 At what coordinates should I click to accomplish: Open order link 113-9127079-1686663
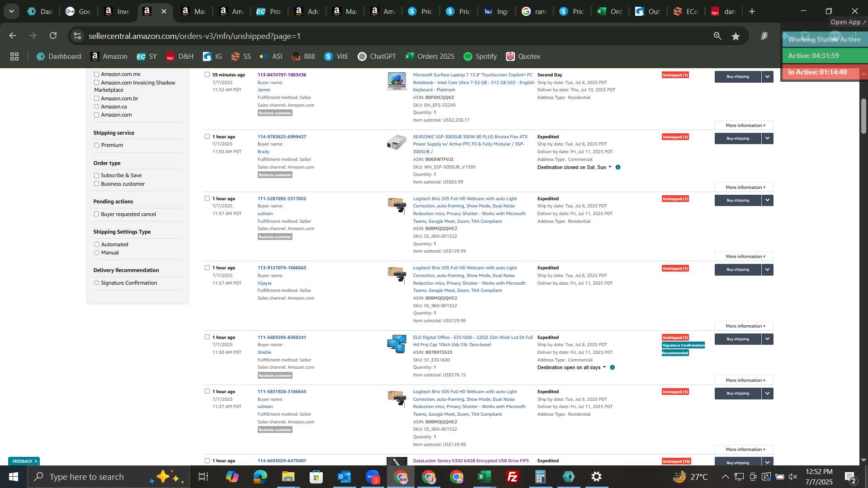pyautogui.click(x=282, y=268)
